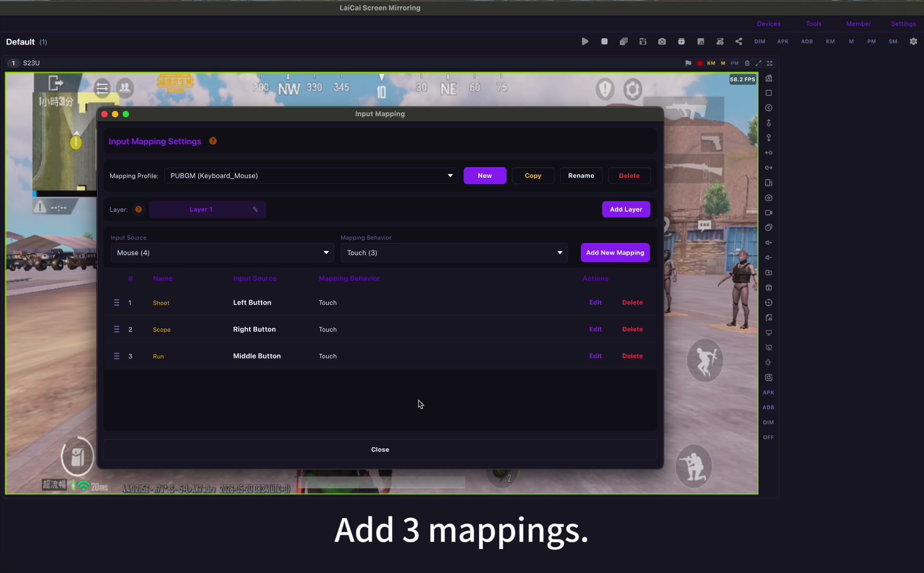Screen dimensions: 924x573
Task: Open the Member menu
Action: tap(859, 24)
